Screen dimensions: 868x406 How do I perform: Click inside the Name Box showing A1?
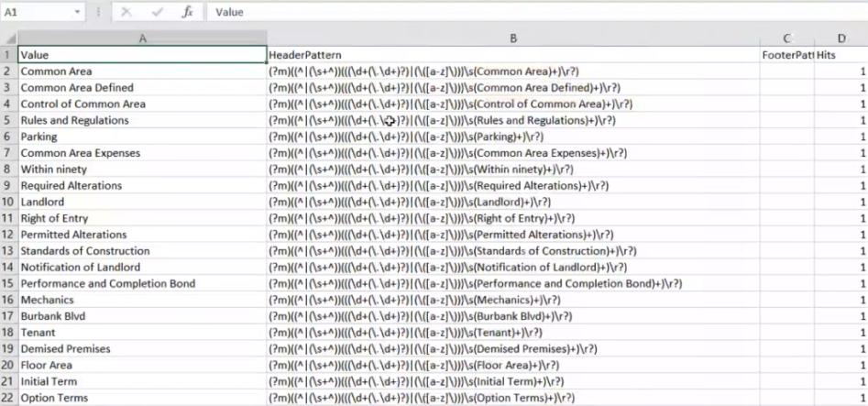35,14
